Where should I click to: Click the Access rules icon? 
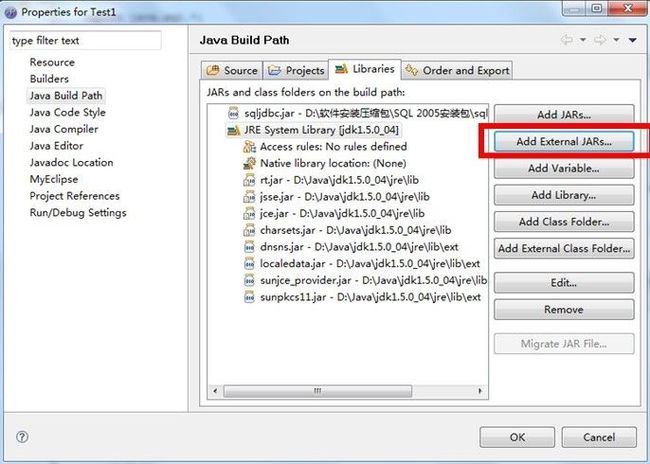249,147
